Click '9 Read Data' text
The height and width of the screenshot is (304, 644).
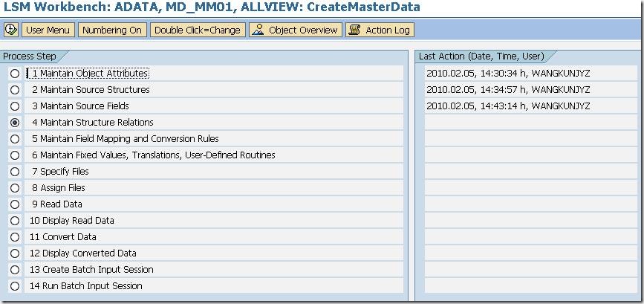[56, 204]
